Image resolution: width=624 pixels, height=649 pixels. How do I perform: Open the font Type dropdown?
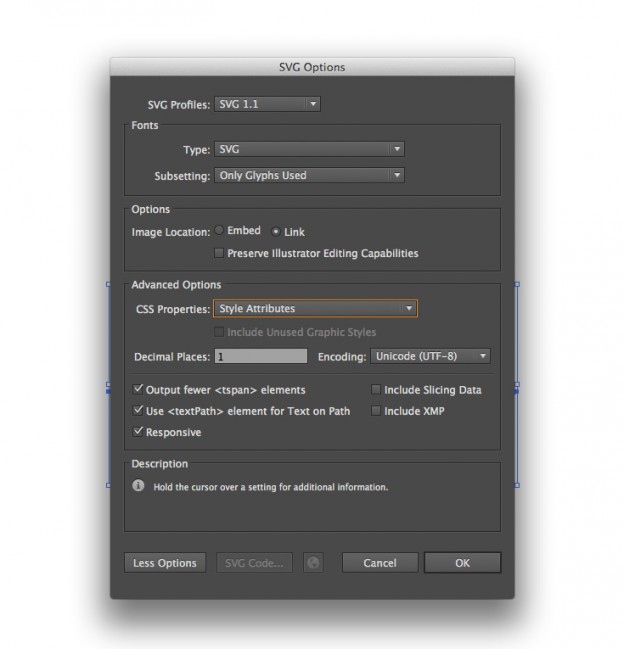(x=309, y=149)
